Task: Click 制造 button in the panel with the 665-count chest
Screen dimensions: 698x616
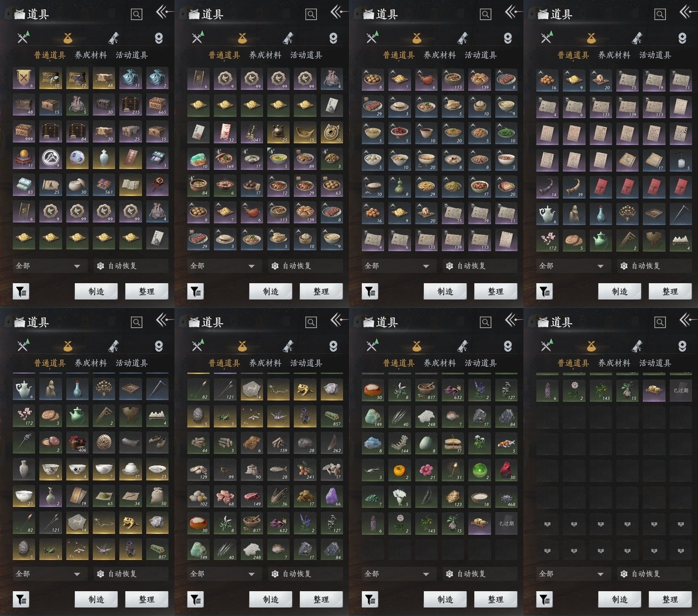Action: (96, 291)
